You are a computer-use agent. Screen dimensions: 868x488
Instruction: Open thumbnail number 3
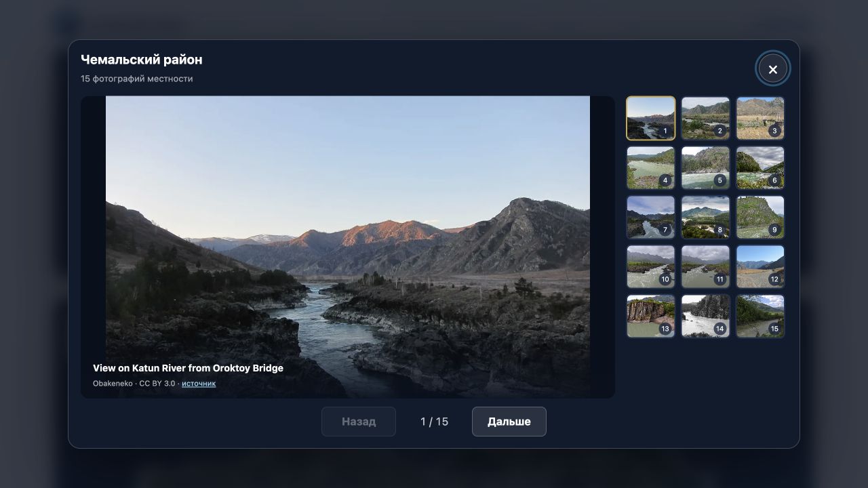(760, 118)
